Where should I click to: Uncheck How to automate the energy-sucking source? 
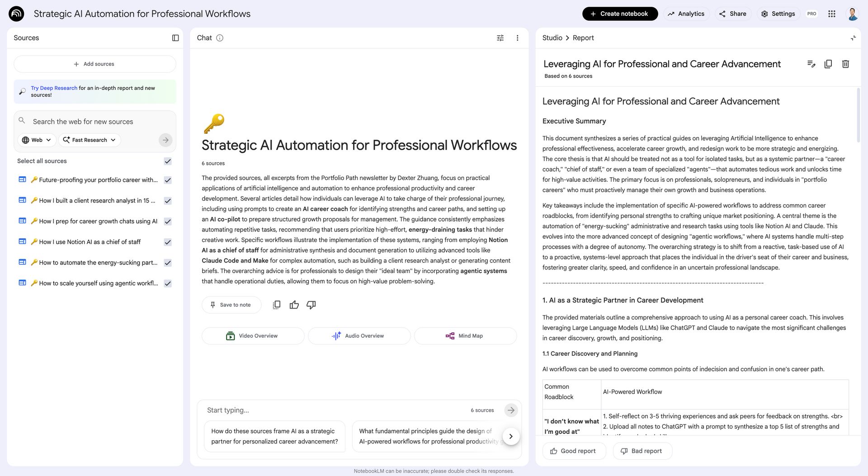click(x=168, y=263)
